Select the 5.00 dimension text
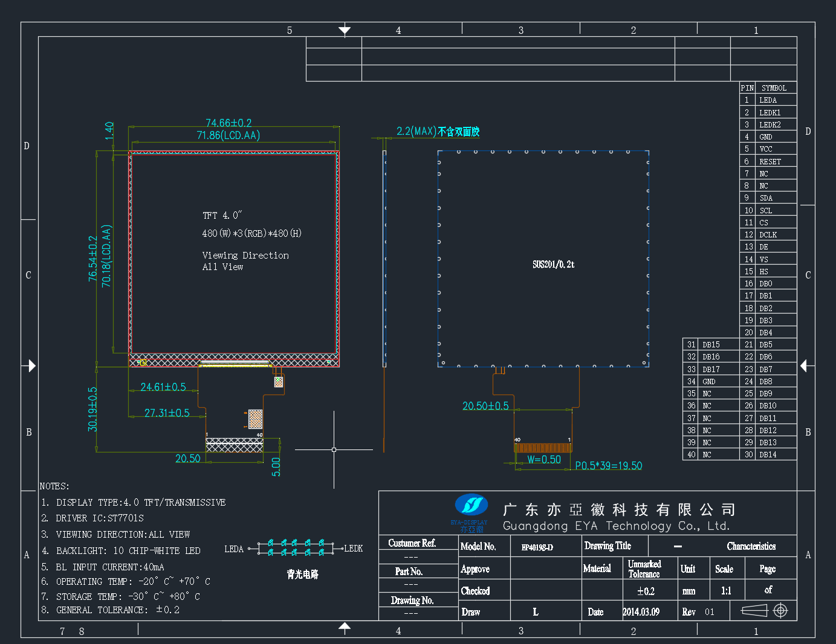 276,466
